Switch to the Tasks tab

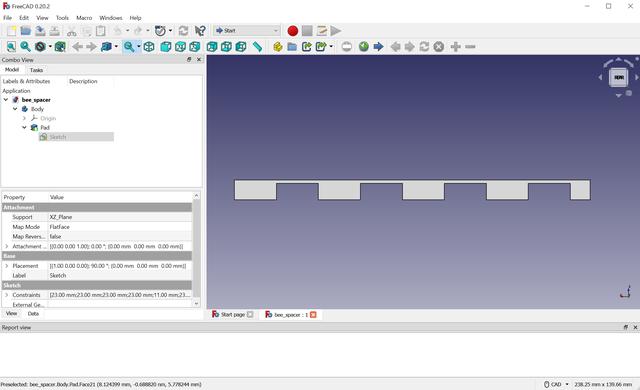[x=36, y=70]
